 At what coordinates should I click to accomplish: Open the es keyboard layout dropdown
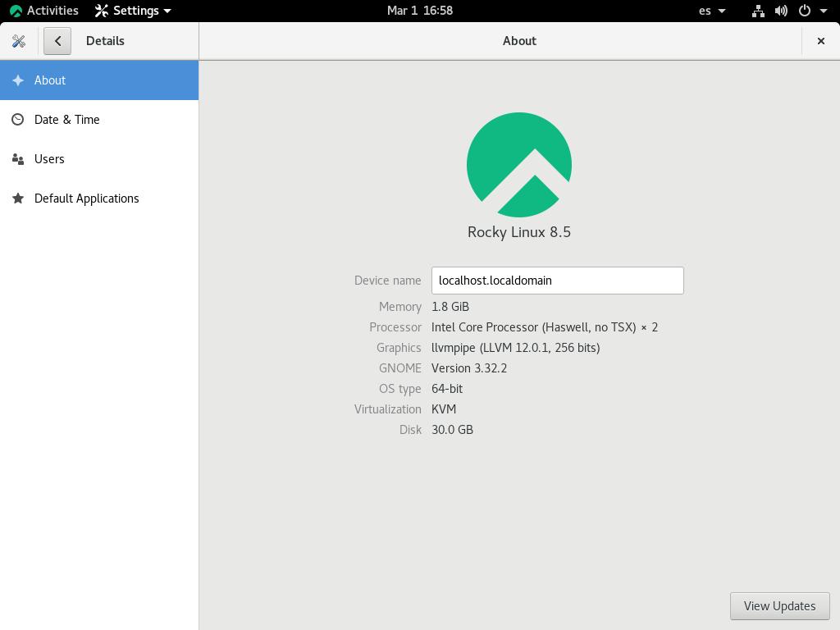[x=712, y=11]
